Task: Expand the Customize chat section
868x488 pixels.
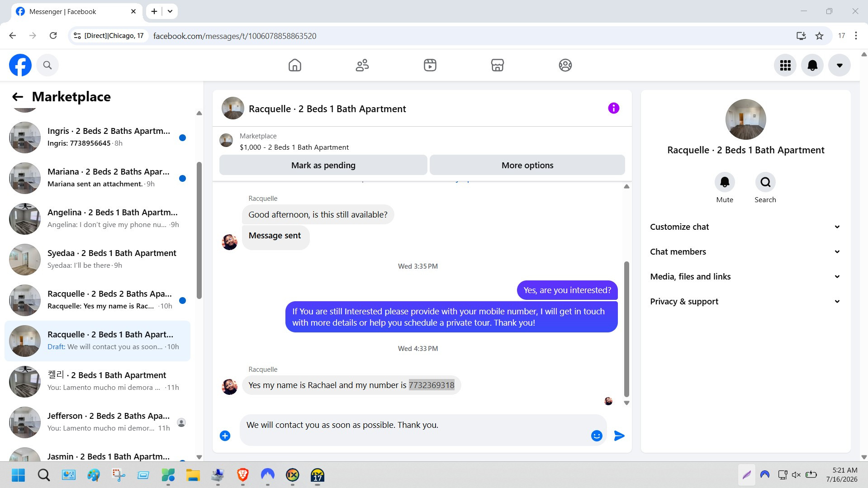Action: pyautogui.click(x=745, y=227)
